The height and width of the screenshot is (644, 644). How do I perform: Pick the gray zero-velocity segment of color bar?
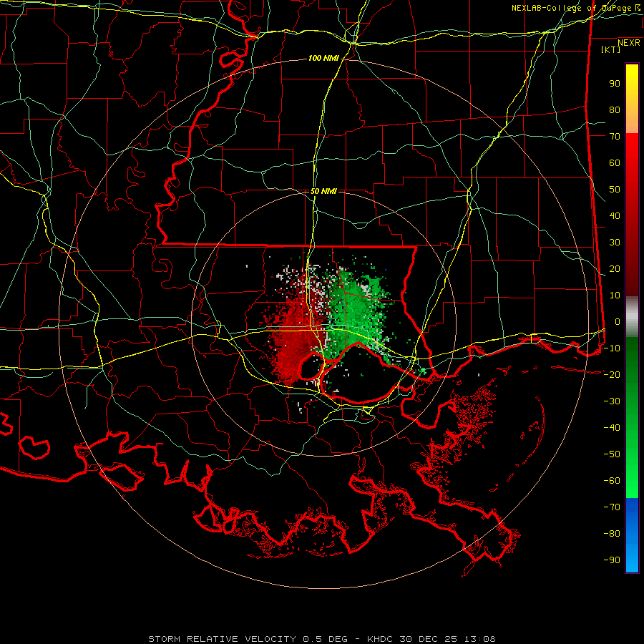click(632, 317)
